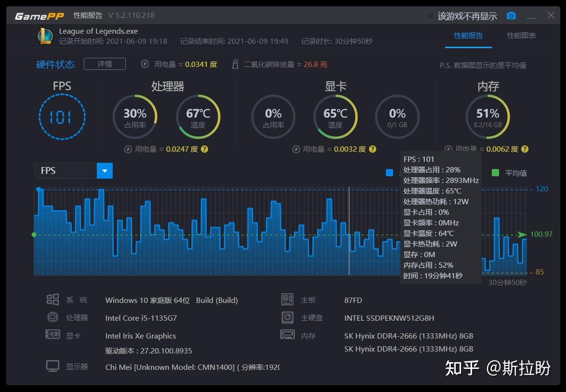Click the help icon next to 0.0062 度

point(525,149)
